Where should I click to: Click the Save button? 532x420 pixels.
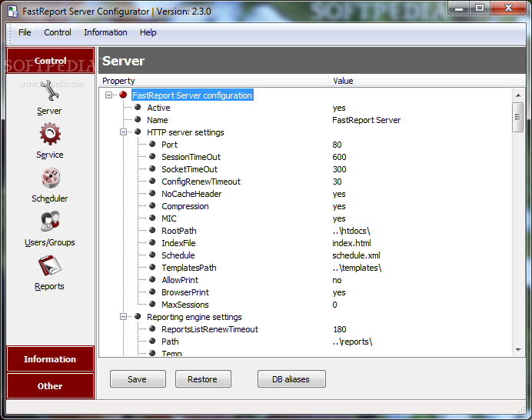coord(138,379)
